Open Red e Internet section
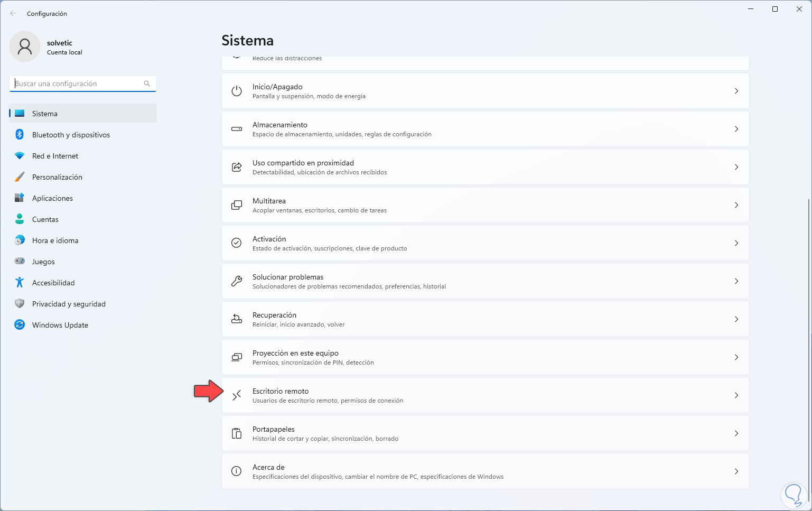Viewport: 812px width, 511px height. (55, 156)
